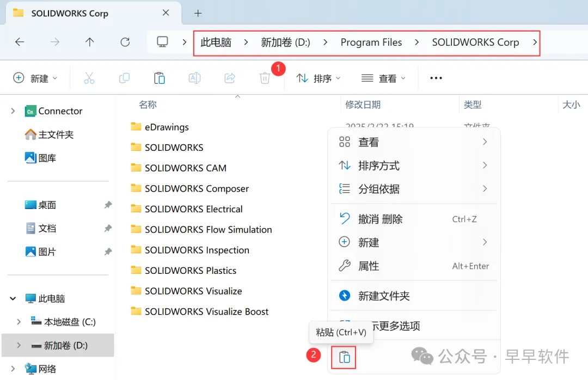Choose 新建文件夹 in context menu

(414, 296)
